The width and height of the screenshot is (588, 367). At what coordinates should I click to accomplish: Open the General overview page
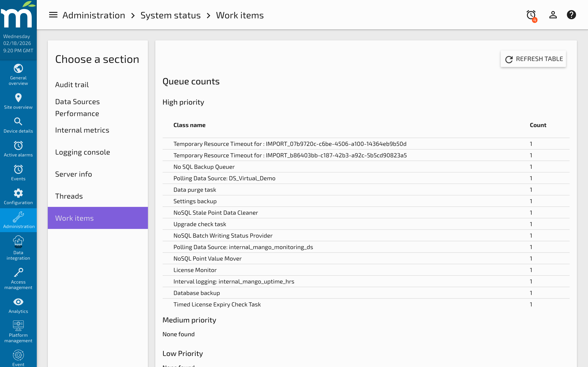coord(18,75)
